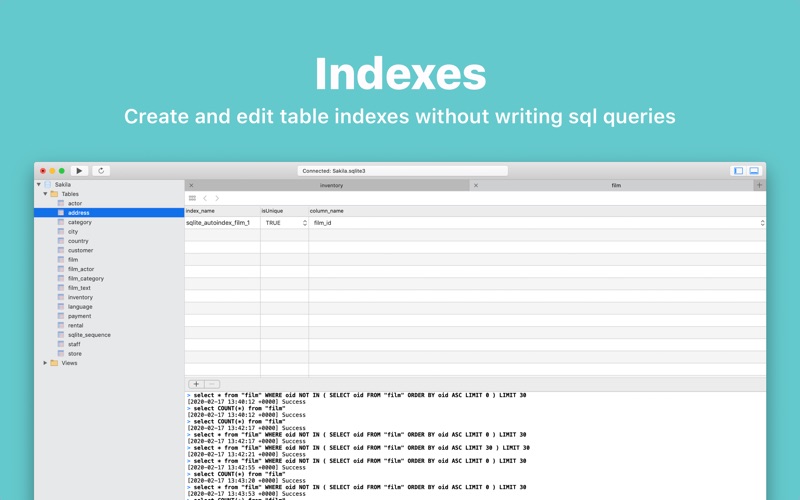Select the actor table icon
This screenshot has height=500, width=800.
click(61, 203)
